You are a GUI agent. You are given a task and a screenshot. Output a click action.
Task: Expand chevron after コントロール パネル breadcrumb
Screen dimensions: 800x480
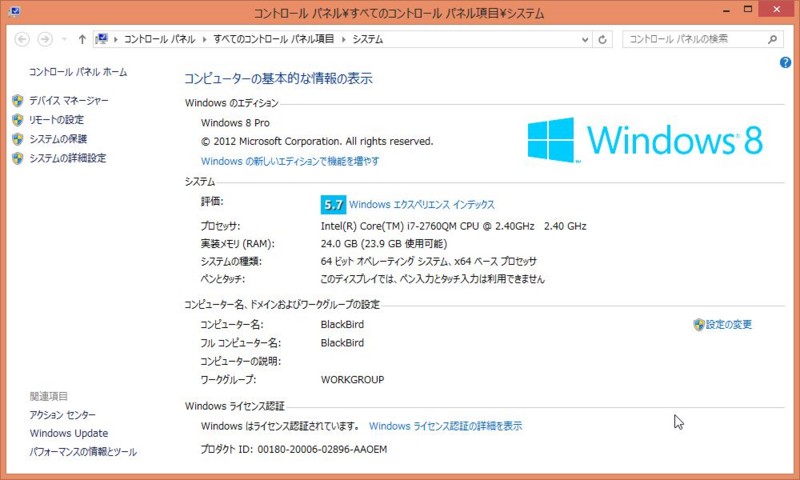205,39
